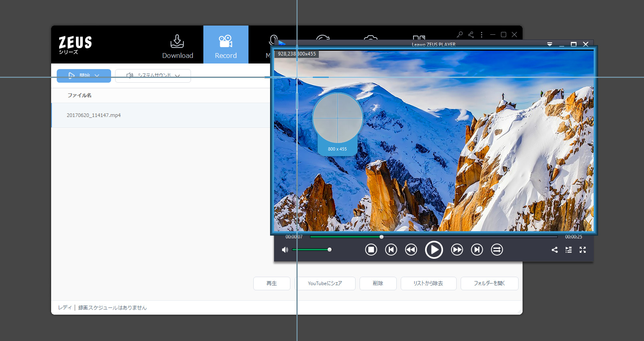Switch to the Download tab

click(x=177, y=45)
